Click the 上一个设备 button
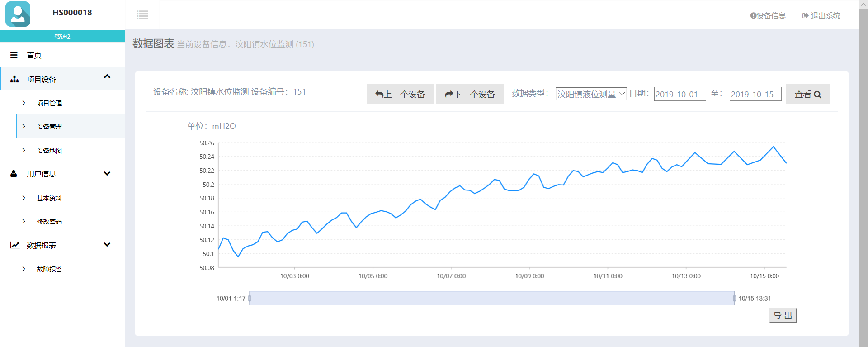 click(x=400, y=94)
